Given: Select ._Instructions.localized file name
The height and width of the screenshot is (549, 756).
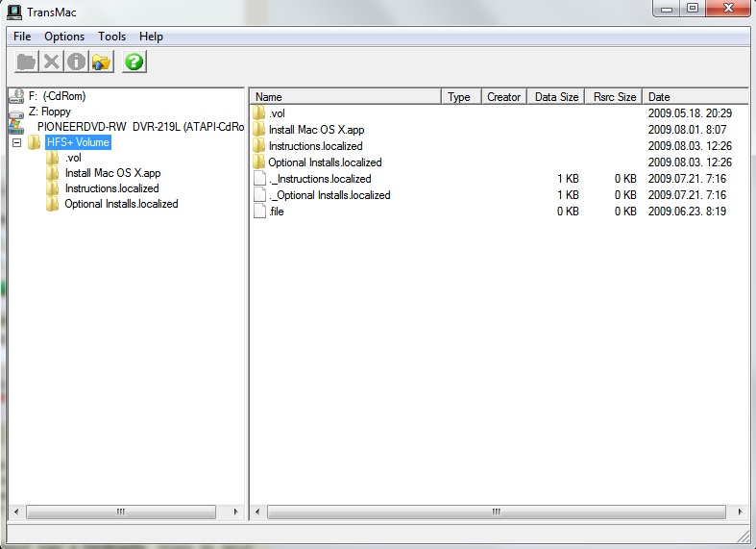Looking at the screenshot, I should (x=320, y=179).
